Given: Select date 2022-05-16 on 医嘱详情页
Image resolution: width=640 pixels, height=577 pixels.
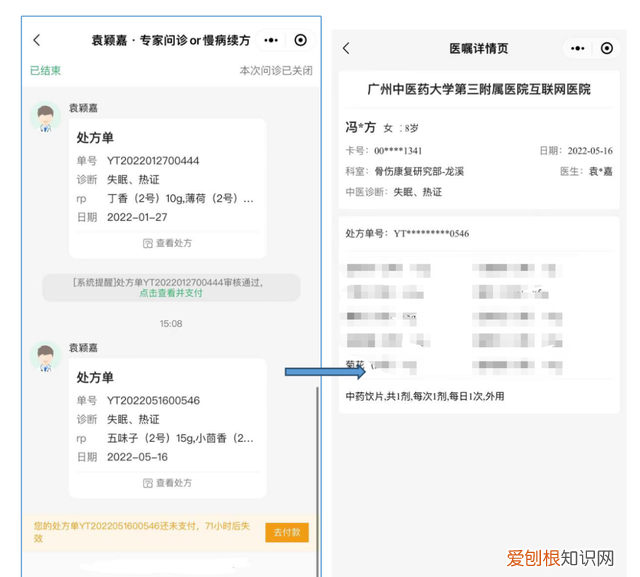Looking at the screenshot, I should pos(590,151).
